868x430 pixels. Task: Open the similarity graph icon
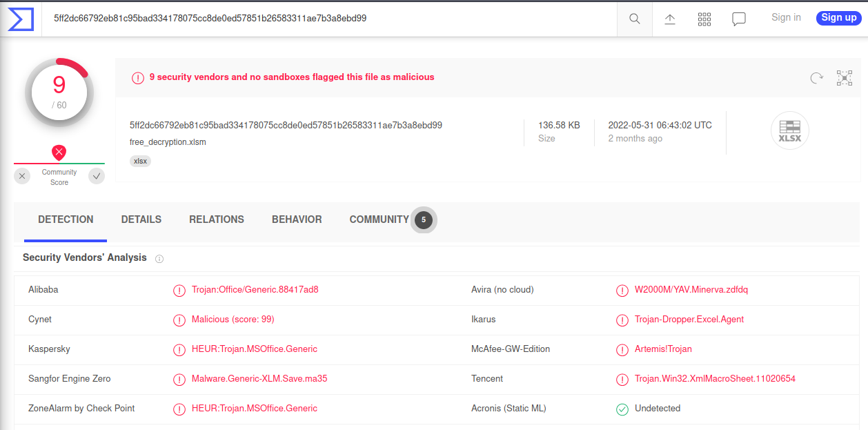click(845, 78)
